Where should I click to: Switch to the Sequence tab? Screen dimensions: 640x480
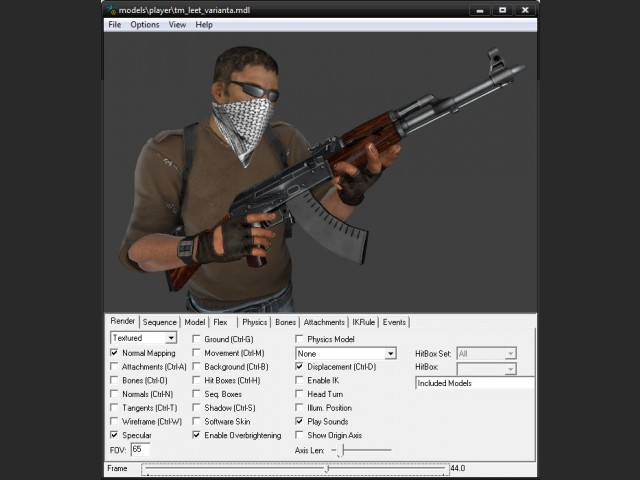pos(160,322)
